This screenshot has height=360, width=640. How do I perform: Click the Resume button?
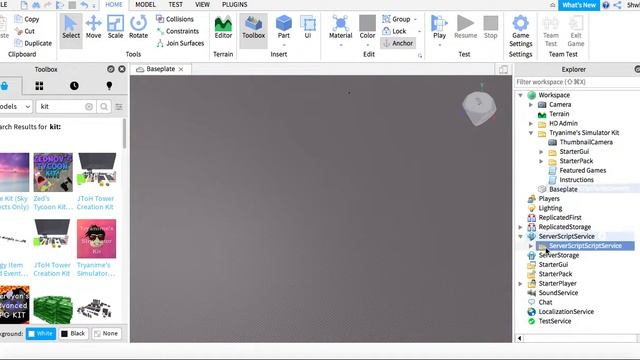click(465, 27)
